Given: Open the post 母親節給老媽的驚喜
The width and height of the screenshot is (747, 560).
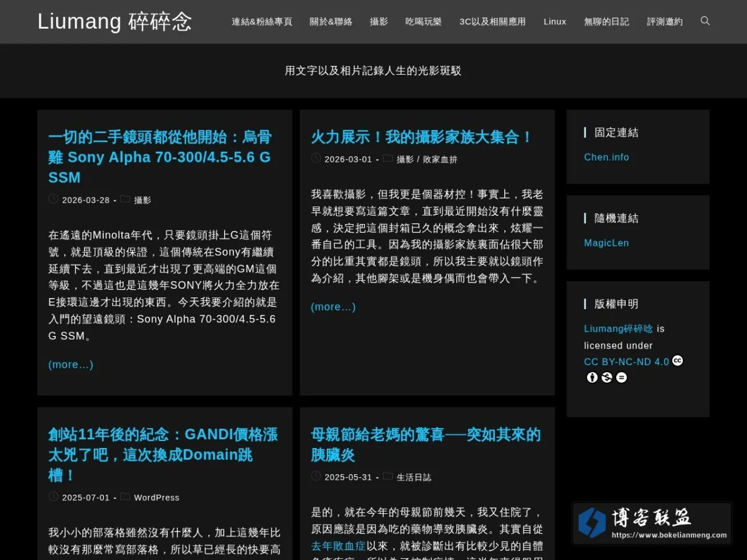Looking at the screenshot, I should point(426,444).
